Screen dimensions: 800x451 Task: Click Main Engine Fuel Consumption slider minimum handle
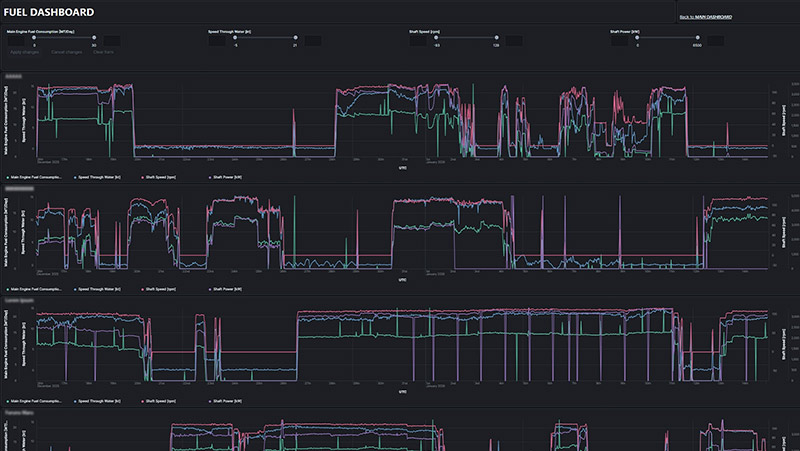coord(34,38)
